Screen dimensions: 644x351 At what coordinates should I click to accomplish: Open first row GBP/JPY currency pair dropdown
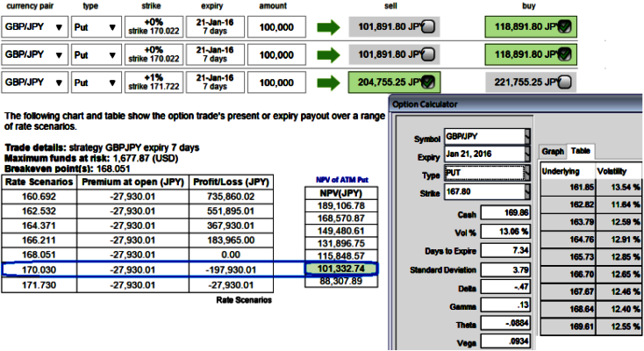34,27
